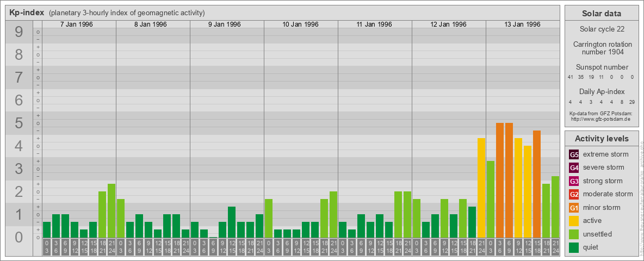Click the yellow 12-15 bar on 13 Jan
The height and width of the screenshot is (261, 644).
[528, 191]
